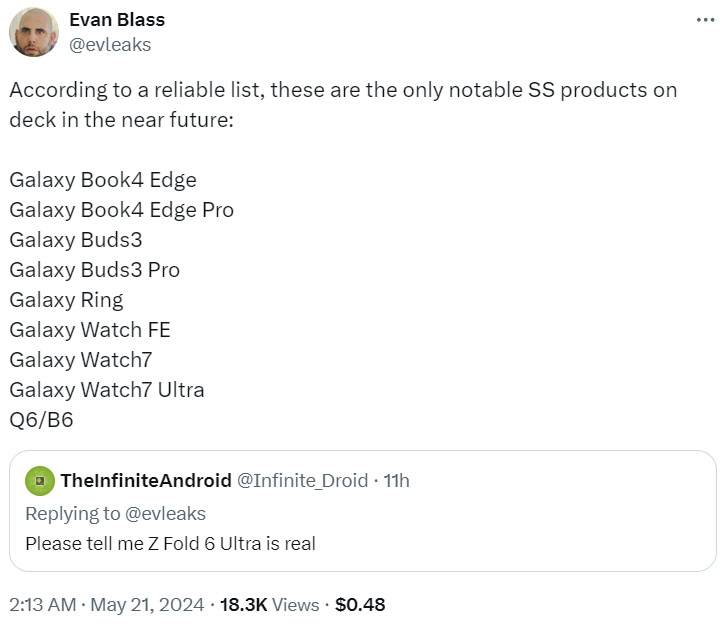Open the three-dot more options menu

coord(705,19)
